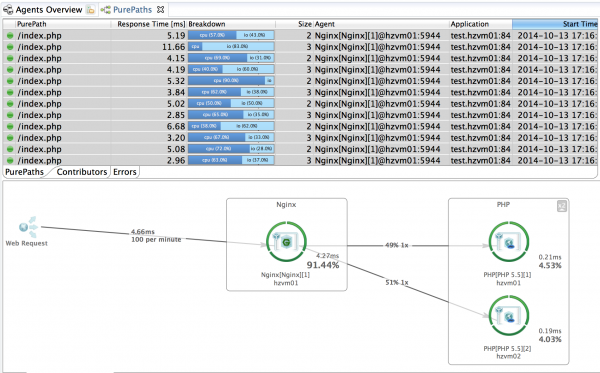Click the Application column header
Image resolution: width=600 pixels, height=373 pixels.
(x=481, y=24)
